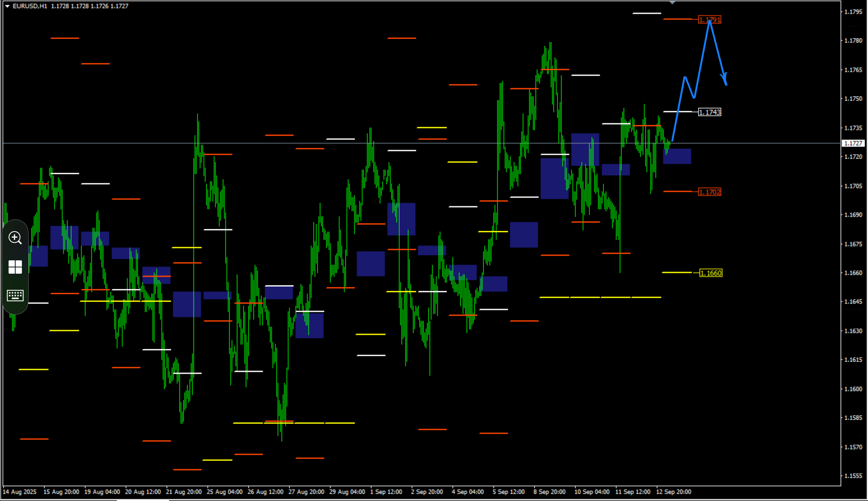Click the chart shift triangle marker at top
Viewport: 868px width, 501px height.
(x=672, y=3)
